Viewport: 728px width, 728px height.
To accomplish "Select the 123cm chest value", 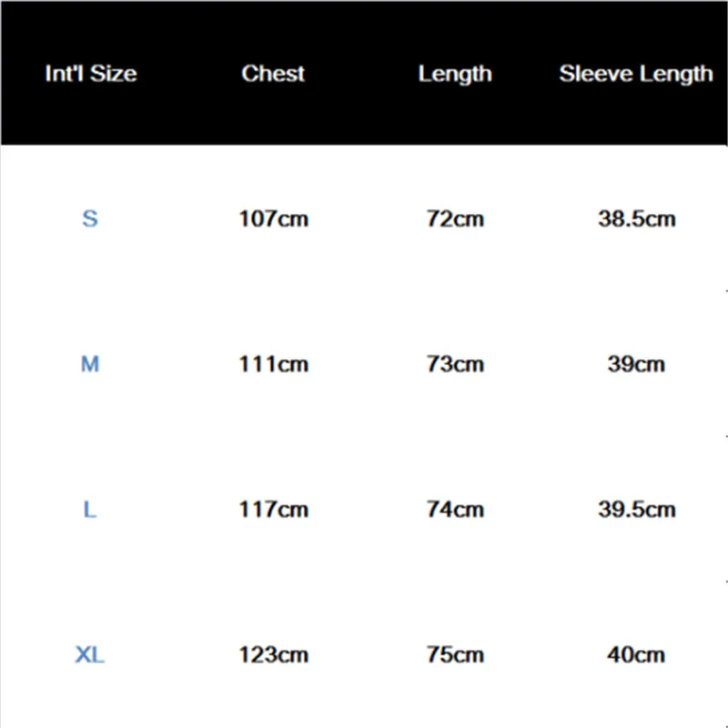I will point(273,654).
